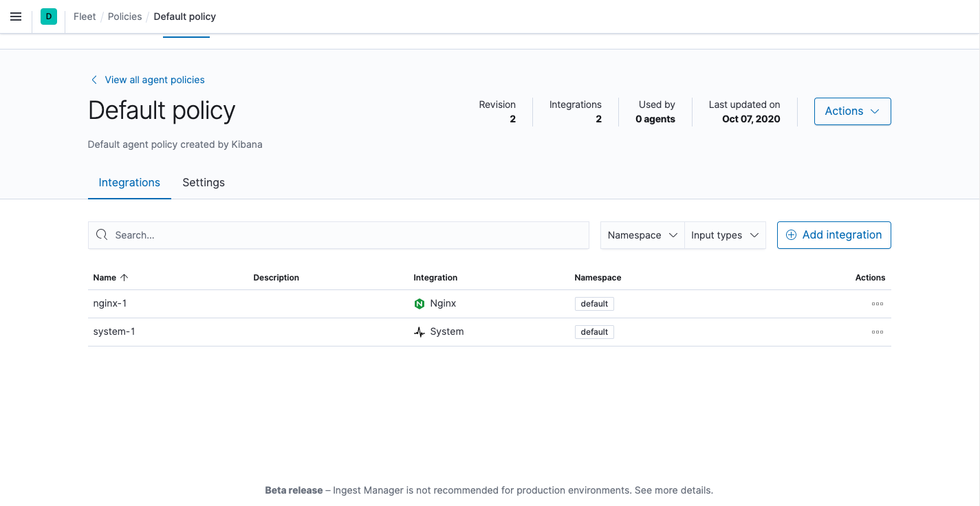Select the Policies breadcrumb link
This screenshot has width=980, height=506.
pos(124,16)
